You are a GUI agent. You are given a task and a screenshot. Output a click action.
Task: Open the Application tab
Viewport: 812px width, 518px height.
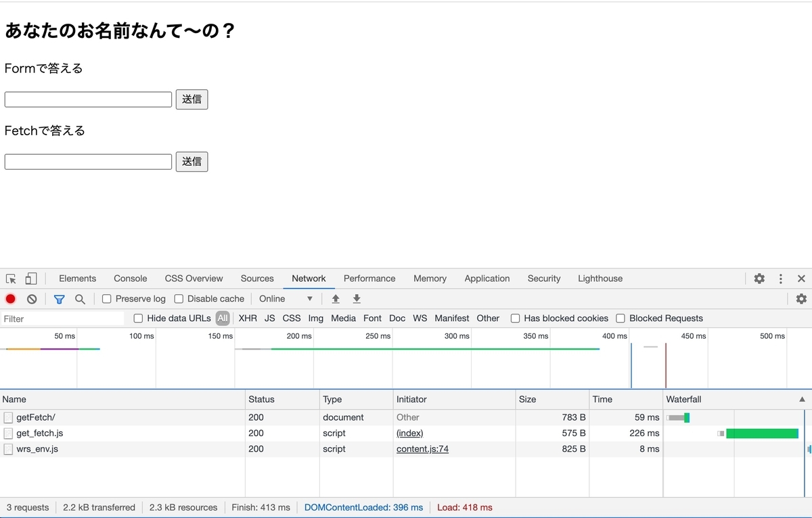click(x=487, y=279)
